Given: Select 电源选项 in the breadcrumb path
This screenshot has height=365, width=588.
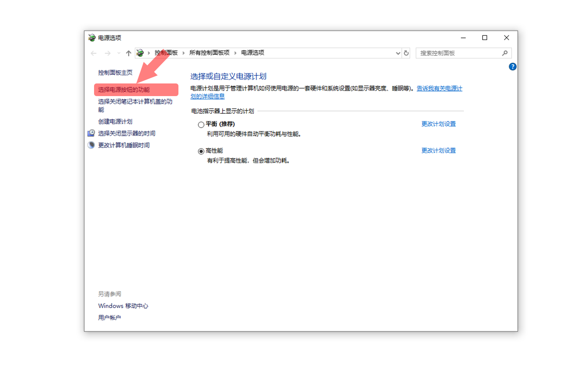Looking at the screenshot, I should pyautogui.click(x=252, y=53).
